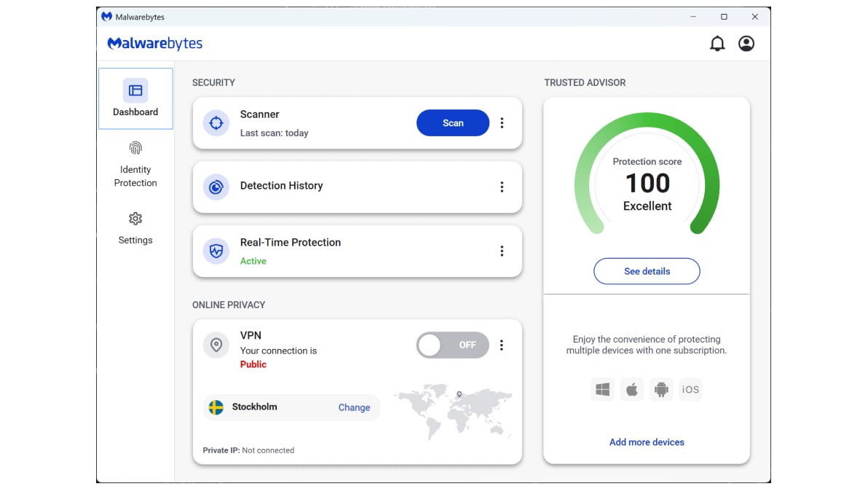Image resolution: width=868 pixels, height=489 pixels.
Task: Click the Add more devices link
Action: pos(647,442)
